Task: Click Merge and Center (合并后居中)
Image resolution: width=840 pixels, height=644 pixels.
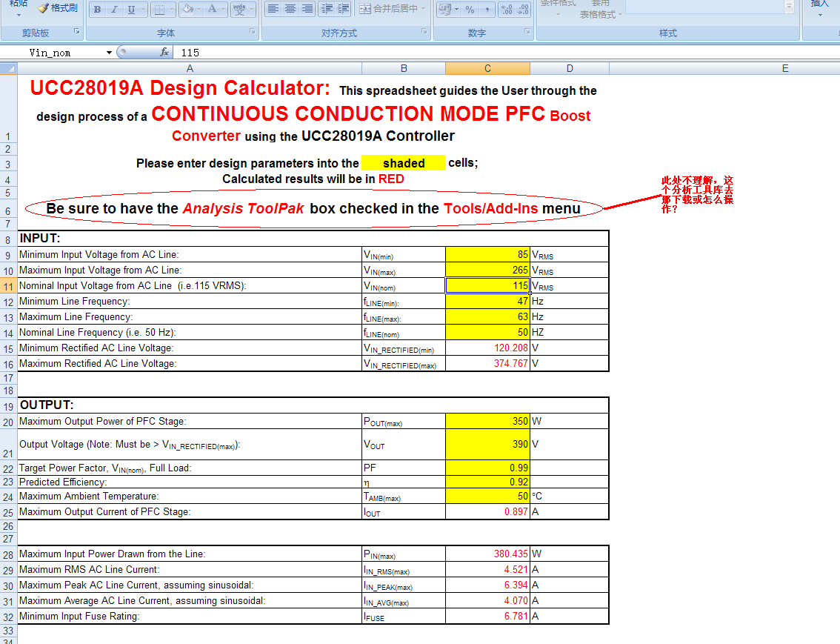Action: coord(388,9)
